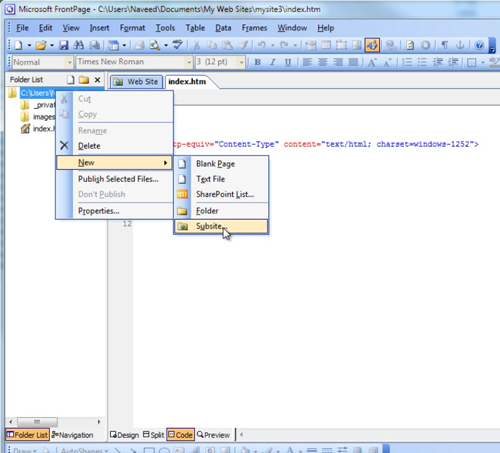Screen dimensions: 500x453
Task: Click the new page icon in Folder List
Action: 70,80
